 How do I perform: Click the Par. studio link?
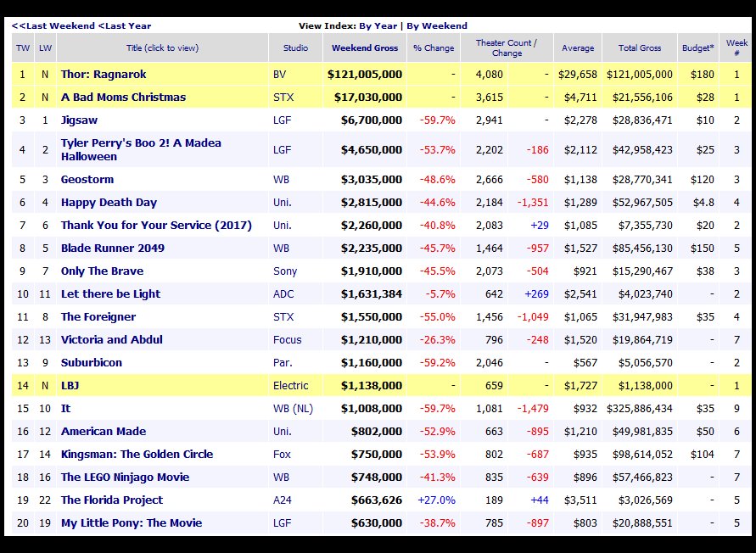coord(283,362)
